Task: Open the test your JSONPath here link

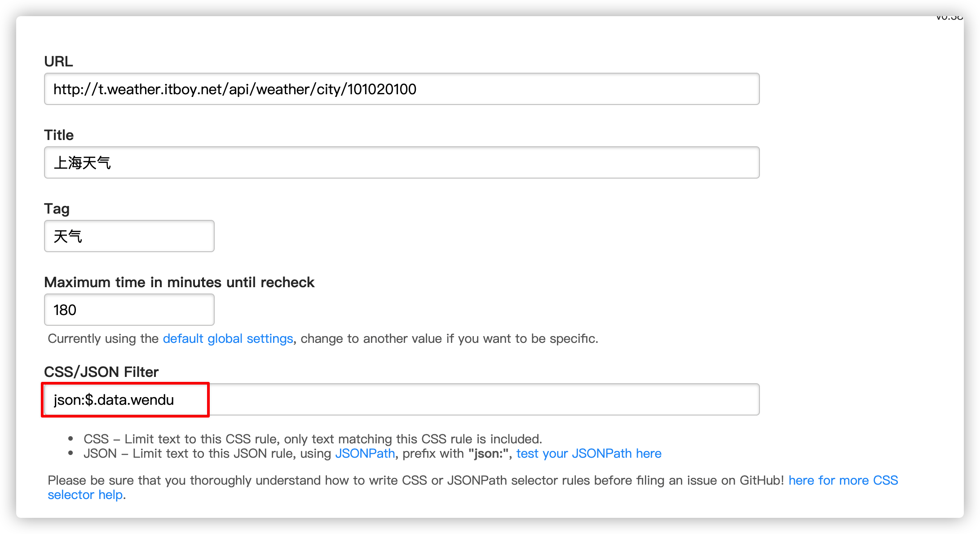Action: pyautogui.click(x=589, y=454)
